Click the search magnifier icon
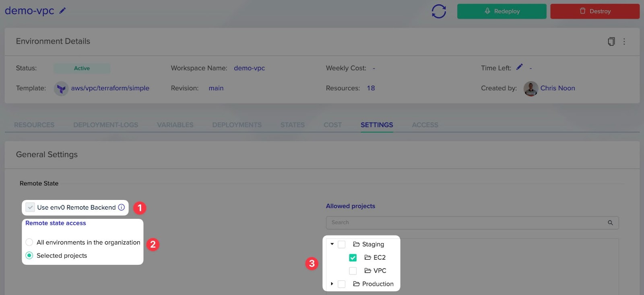The width and height of the screenshot is (644, 295). (610, 223)
